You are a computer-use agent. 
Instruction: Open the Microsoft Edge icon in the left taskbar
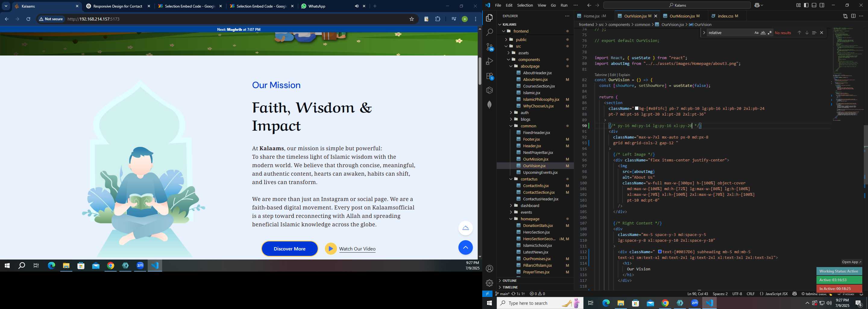(x=51, y=266)
